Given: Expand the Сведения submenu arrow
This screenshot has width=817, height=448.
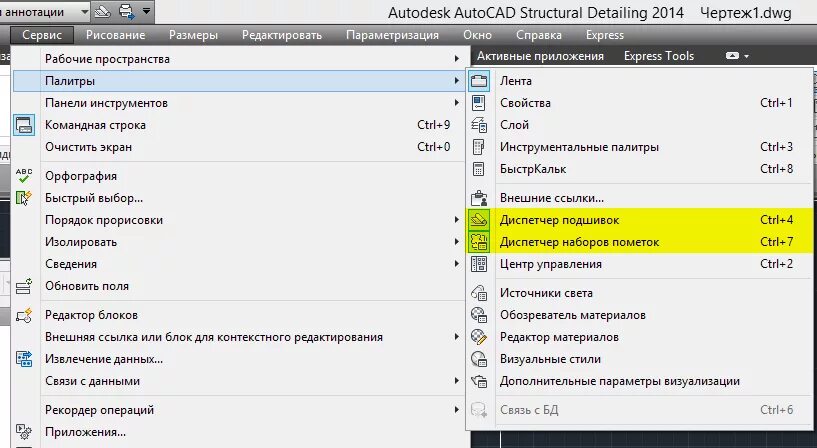Looking at the screenshot, I should 456,264.
